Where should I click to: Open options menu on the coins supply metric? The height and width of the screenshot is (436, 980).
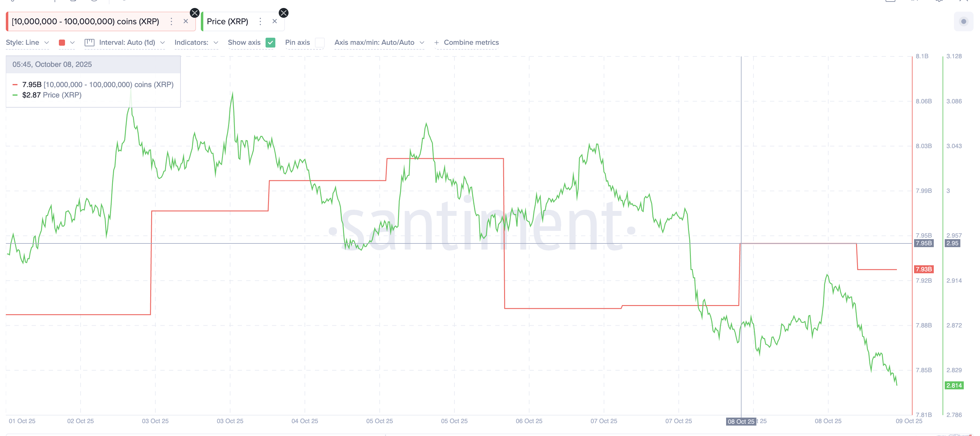point(172,21)
